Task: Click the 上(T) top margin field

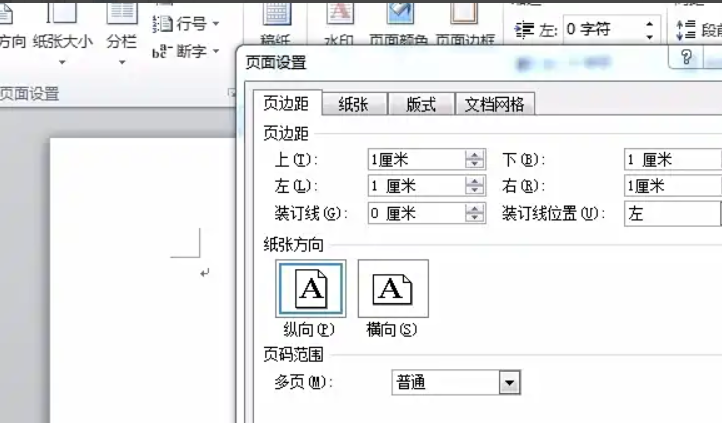Action: pyautogui.click(x=416, y=160)
